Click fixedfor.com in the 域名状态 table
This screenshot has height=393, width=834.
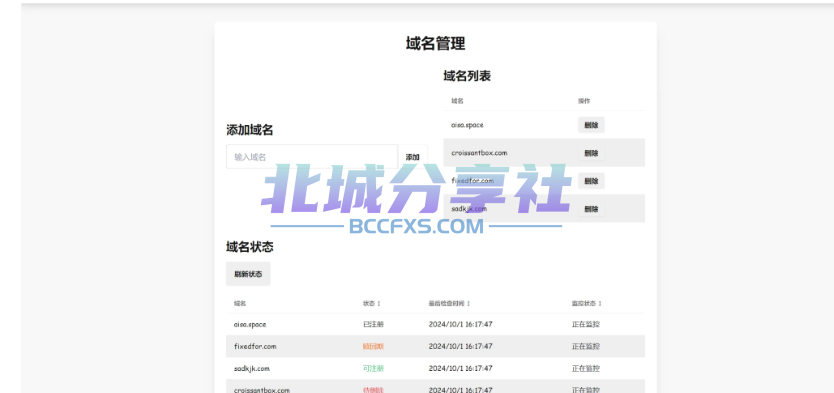click(x=255, y=346)
